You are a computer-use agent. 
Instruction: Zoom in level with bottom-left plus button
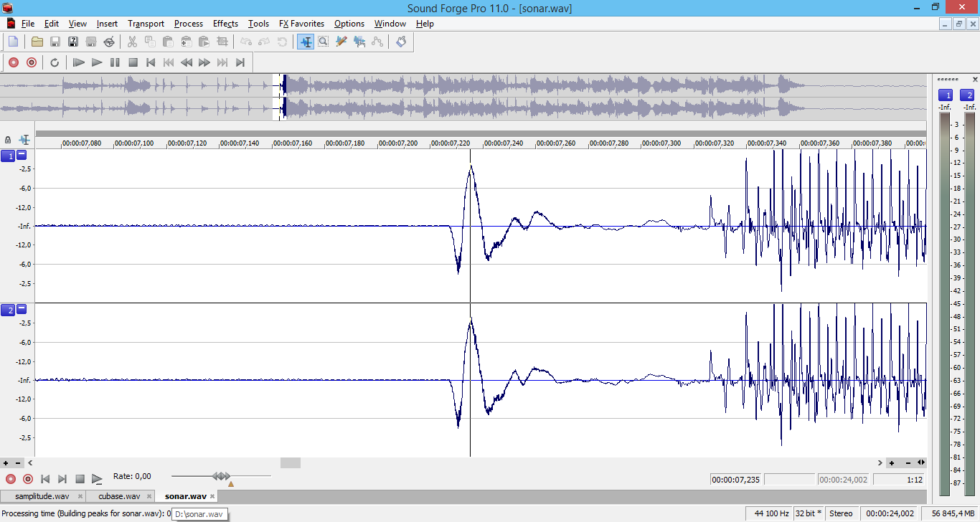(6, 463)
